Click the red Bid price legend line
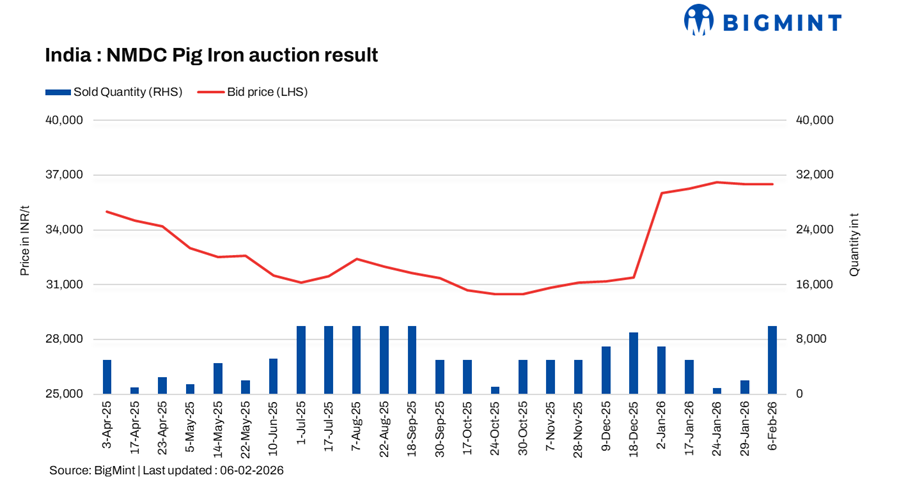 tap(209, 92)
